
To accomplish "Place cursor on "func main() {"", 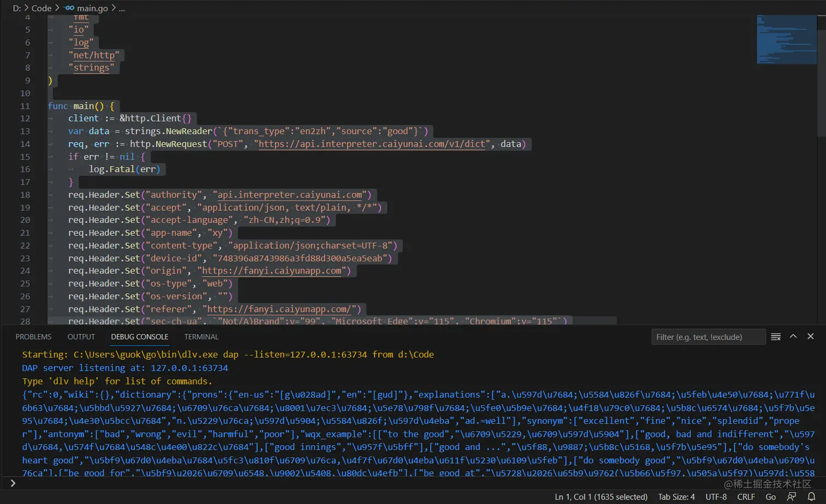I will click(81, 106).
